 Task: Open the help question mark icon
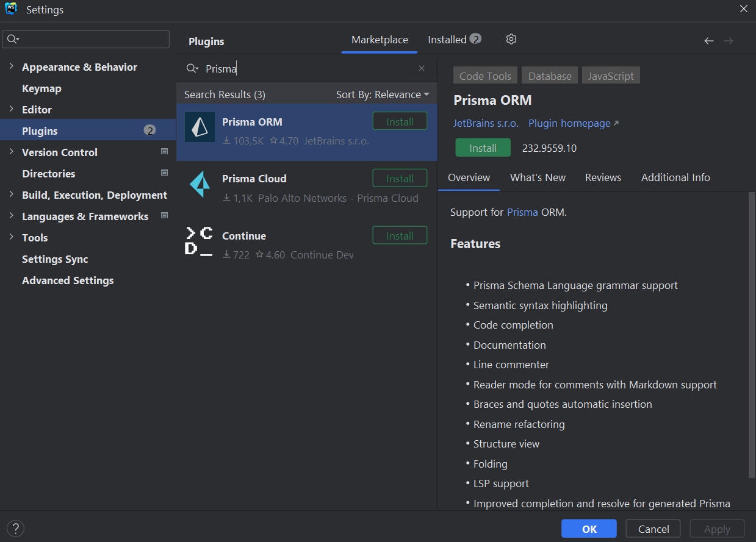(x=15, y=528)
